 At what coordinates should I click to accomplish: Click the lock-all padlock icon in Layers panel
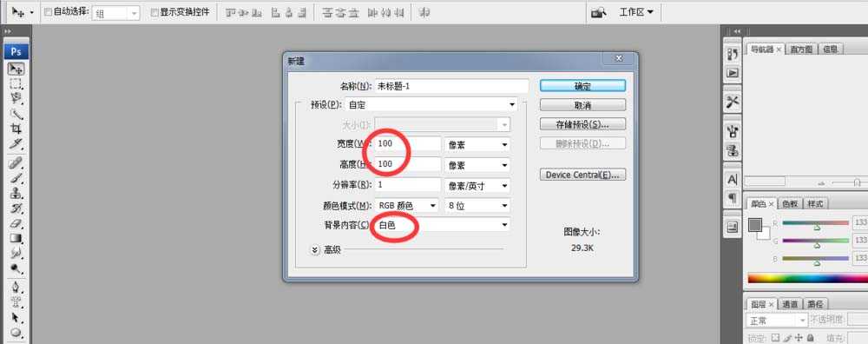[811, 337]
